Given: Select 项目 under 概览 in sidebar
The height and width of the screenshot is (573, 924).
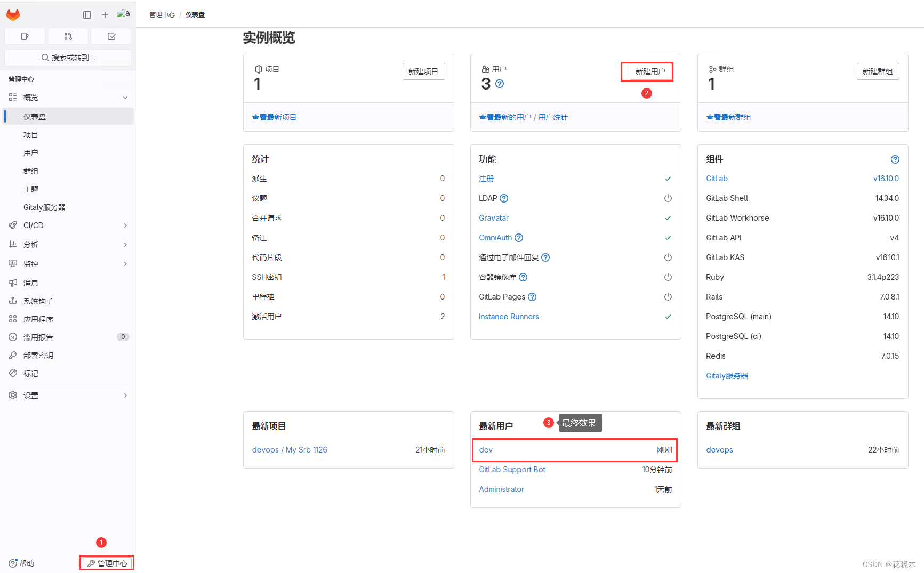Looking at the screenshot, I should (68, 135).
